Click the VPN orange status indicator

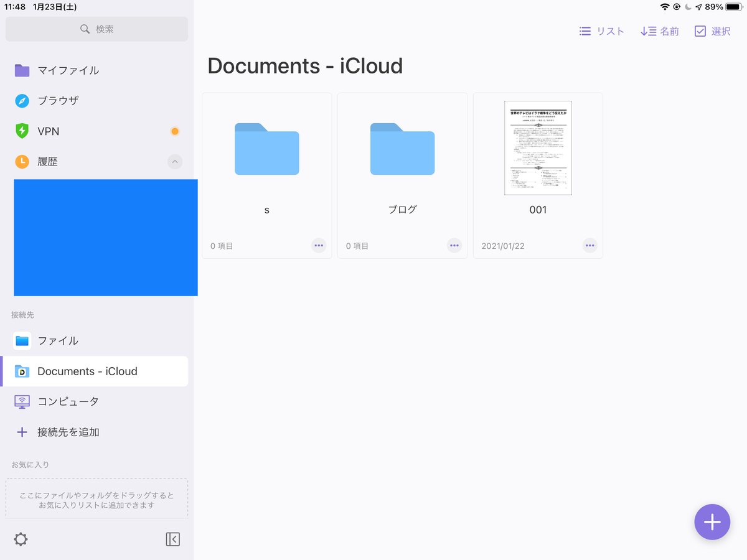175,131
